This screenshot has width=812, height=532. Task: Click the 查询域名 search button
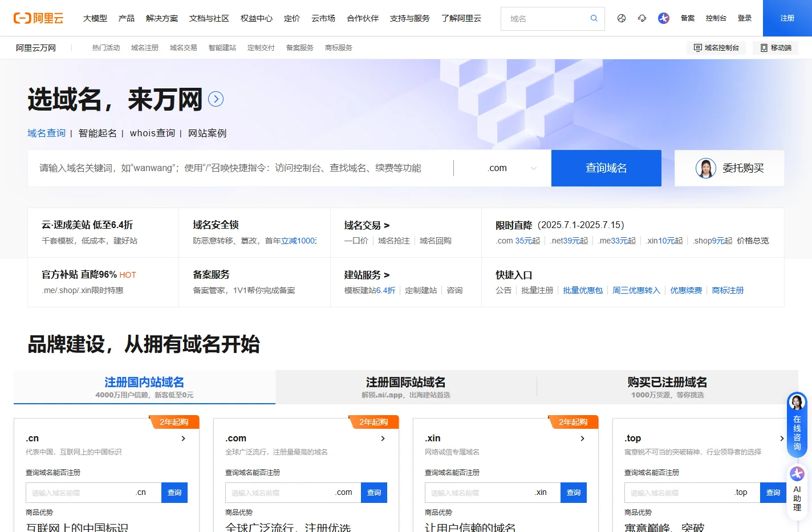click(x=606, y=168)
